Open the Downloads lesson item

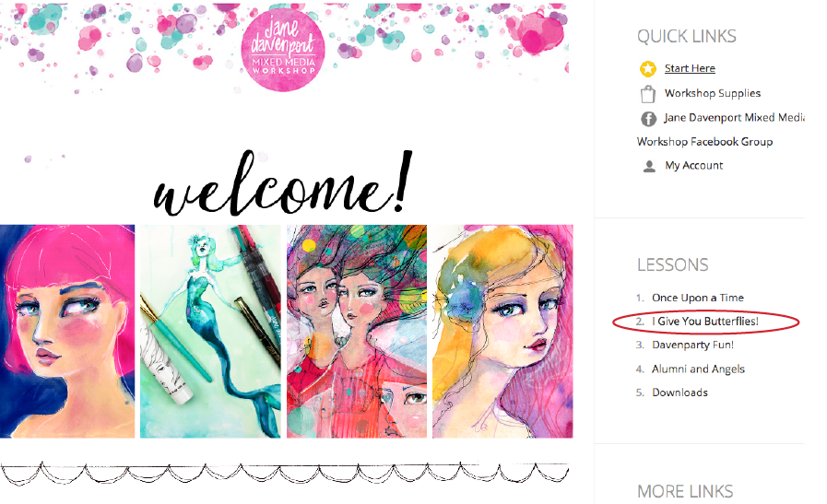(679, 393)
